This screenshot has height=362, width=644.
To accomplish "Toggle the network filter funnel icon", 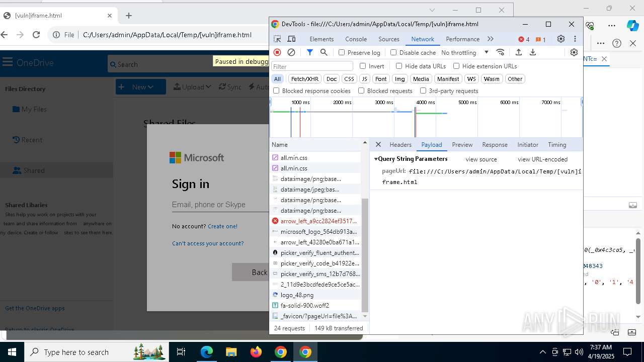I will point(310,52).
